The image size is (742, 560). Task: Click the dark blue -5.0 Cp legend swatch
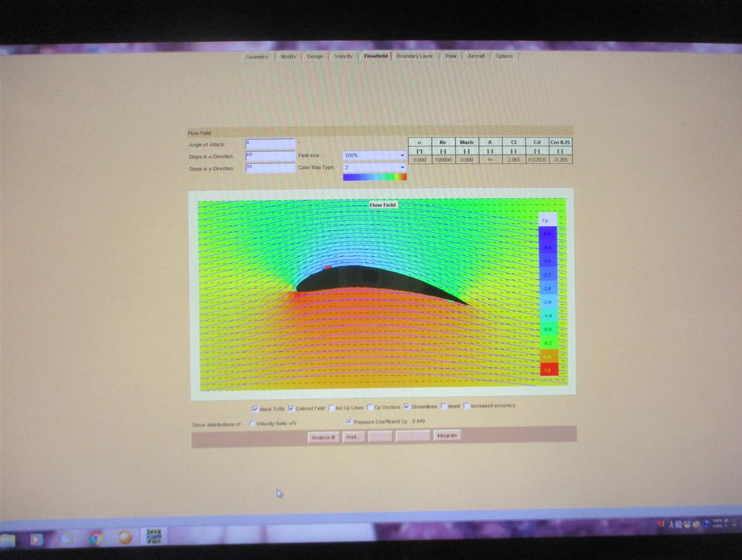(547, 233)
